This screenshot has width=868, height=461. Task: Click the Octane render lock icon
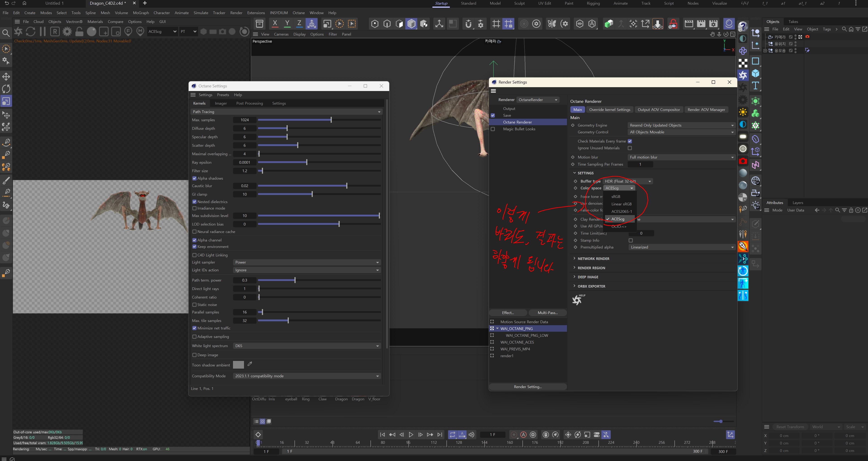[x=79, y=31]
